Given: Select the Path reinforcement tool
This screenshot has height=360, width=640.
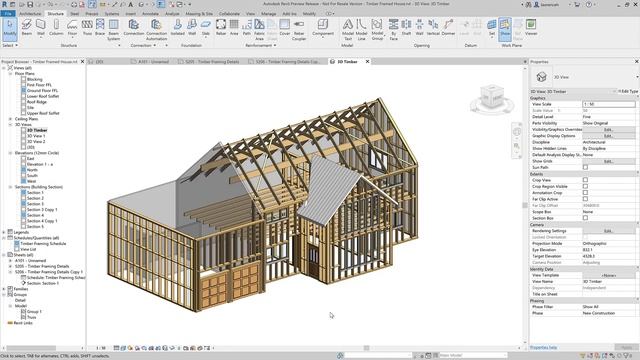Looking at the screenshot, I should coord(247,27).
